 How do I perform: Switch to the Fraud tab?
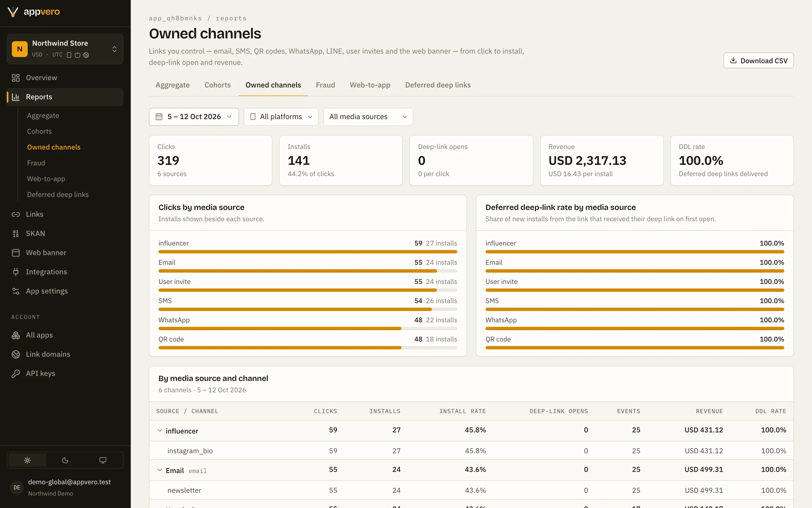325,85
